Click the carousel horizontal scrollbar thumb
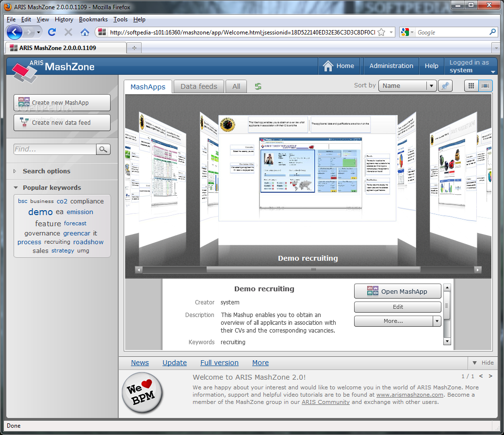This screenshot has width=504, height=435. click(x=313, y=269)
